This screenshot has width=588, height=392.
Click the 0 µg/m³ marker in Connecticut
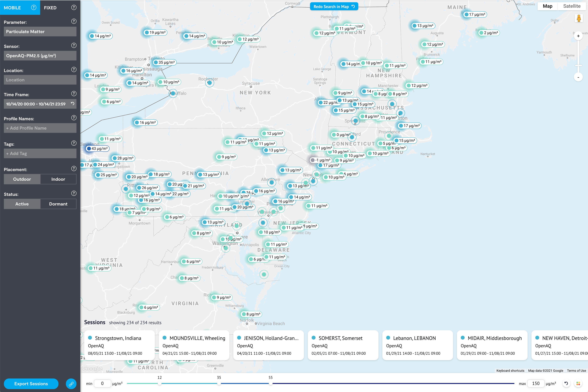coord(341,135)
